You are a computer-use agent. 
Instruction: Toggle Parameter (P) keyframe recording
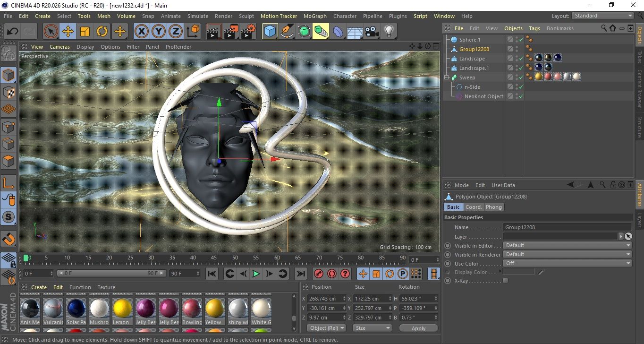point(403,274)
